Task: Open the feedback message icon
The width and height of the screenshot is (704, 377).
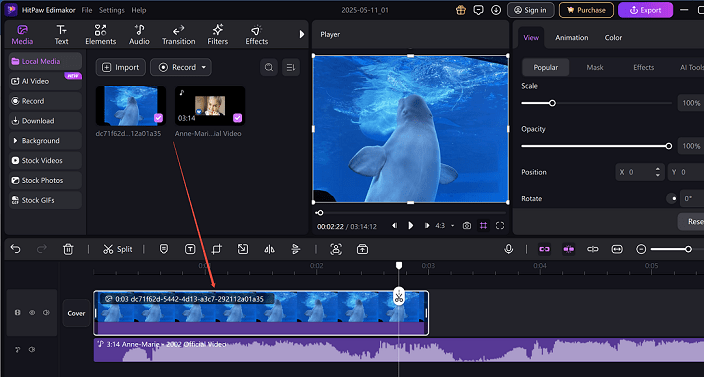Action: coord(479,10)
